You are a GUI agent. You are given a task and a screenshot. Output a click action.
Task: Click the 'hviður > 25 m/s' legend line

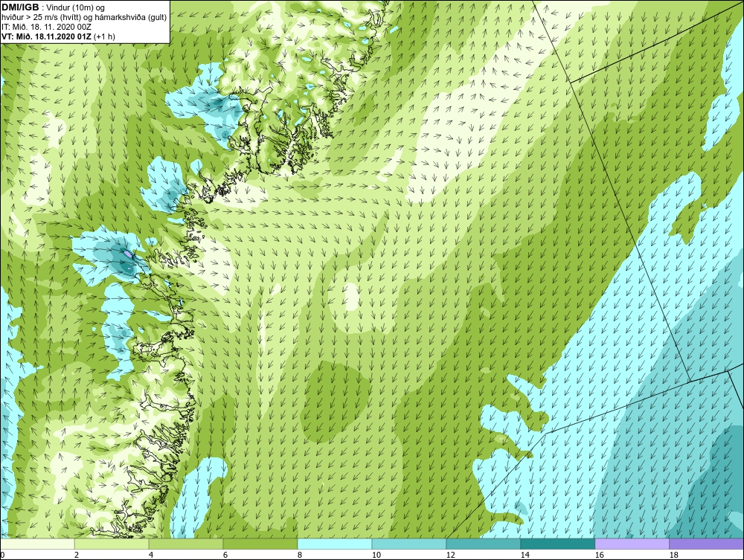click(x=84, y=18)
